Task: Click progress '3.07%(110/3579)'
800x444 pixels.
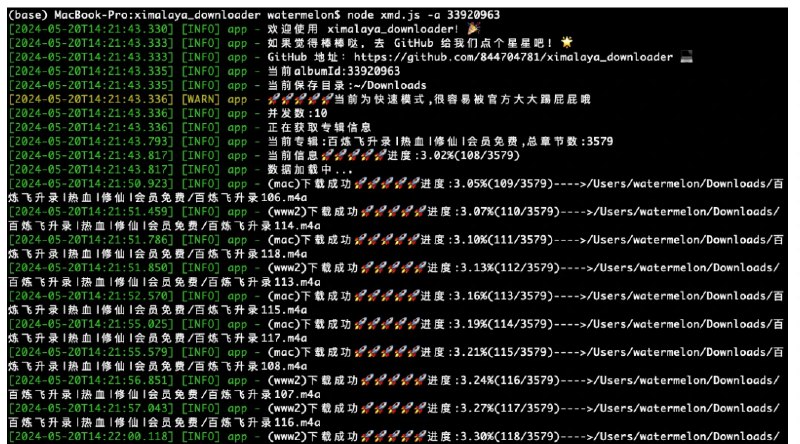Action: tap(509, 212)
